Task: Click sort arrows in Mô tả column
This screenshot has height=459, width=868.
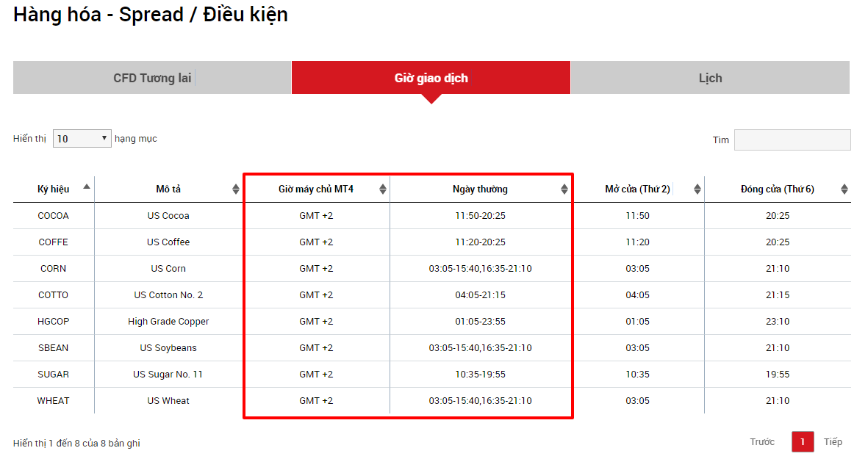Action: (235, 189)
